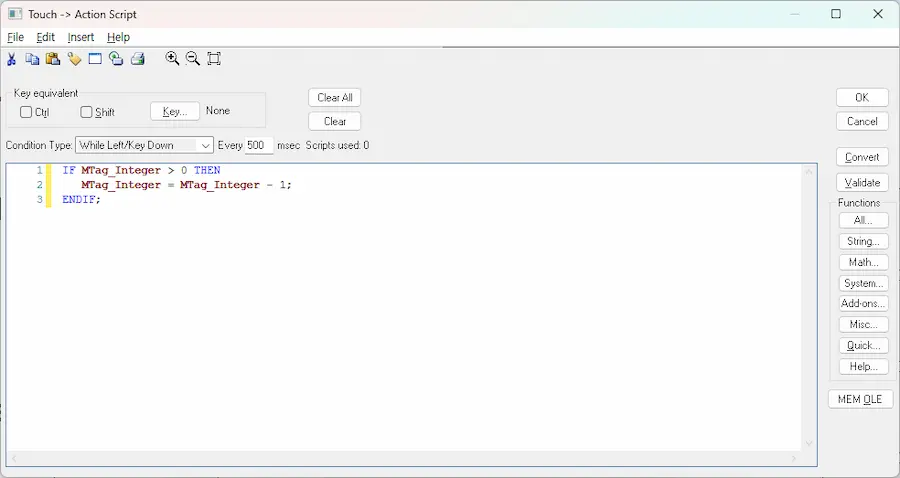Viewport: 900px width, 478px height.
Task: Click the Functions Help... button
Action: 863,367
